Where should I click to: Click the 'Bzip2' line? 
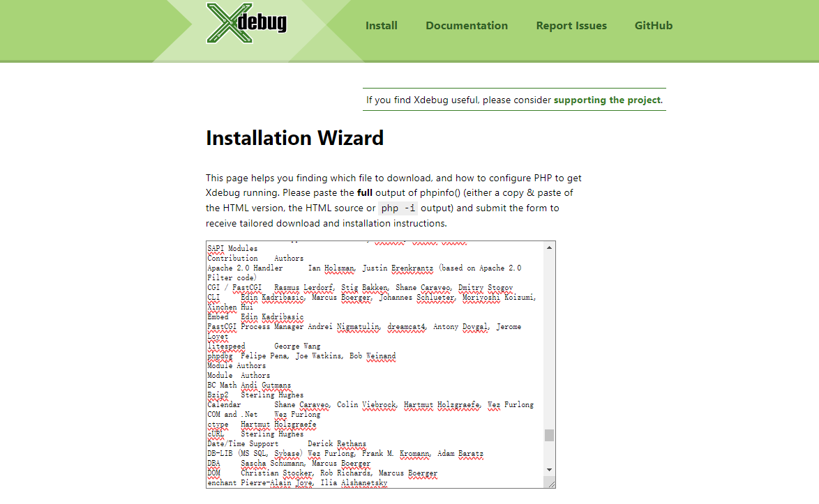pyautogui.click(x=255, y=395)
